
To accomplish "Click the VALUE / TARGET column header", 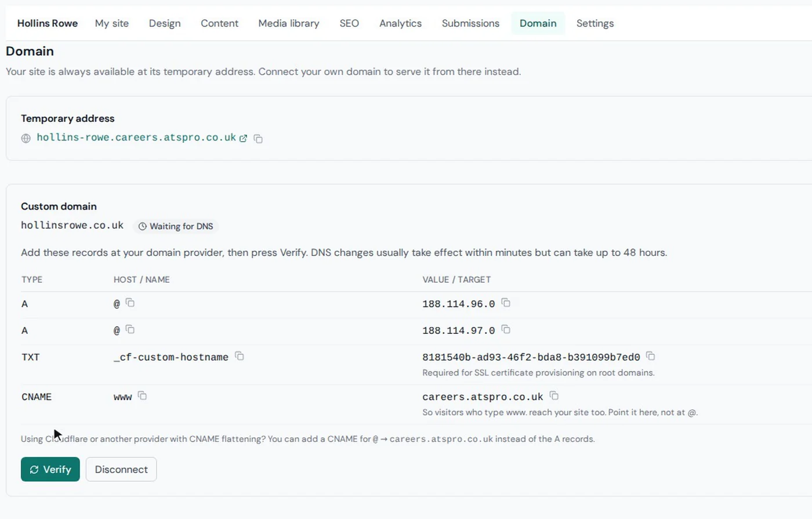I will (x=456, y=280).
